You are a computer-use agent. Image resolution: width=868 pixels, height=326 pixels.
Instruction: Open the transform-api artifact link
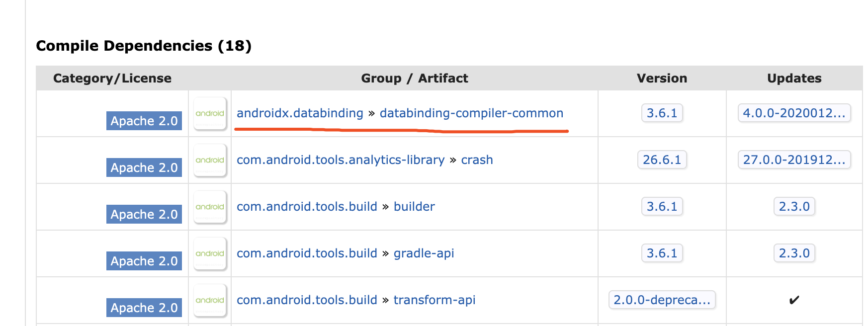(434, 300)
